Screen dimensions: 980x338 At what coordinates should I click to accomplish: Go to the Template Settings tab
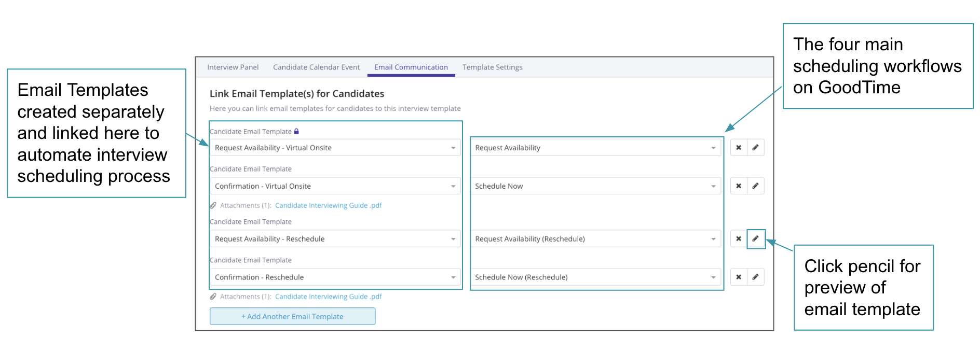[x=492, y=67]
